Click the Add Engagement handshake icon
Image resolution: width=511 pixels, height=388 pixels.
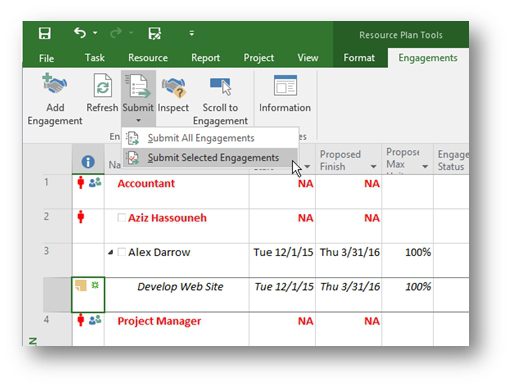point(55,84)
